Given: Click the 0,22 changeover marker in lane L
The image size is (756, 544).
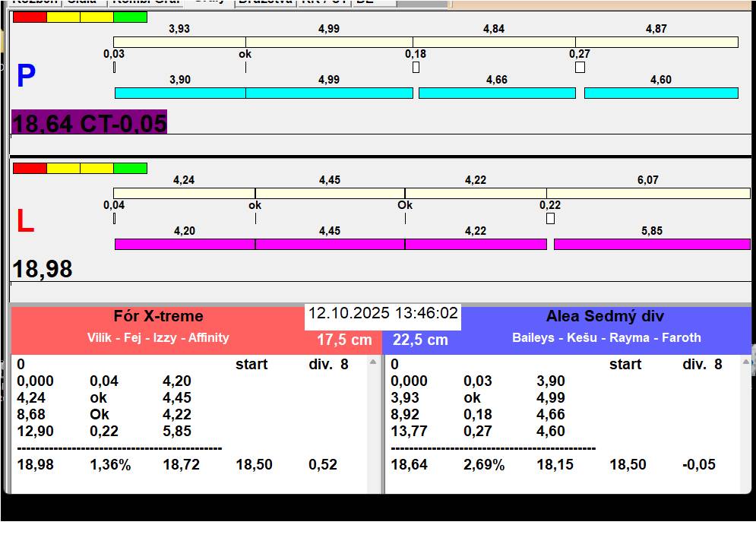Looking at the screenshot, I should click(x=550, y=219).
